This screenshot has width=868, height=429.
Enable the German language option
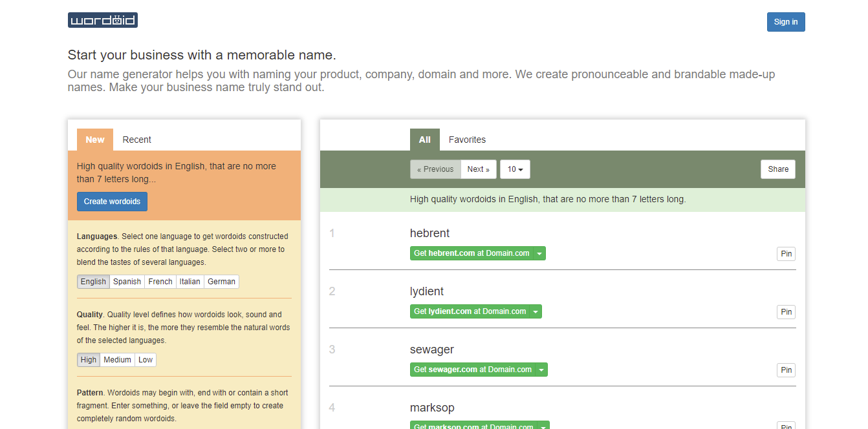(221, 281)
